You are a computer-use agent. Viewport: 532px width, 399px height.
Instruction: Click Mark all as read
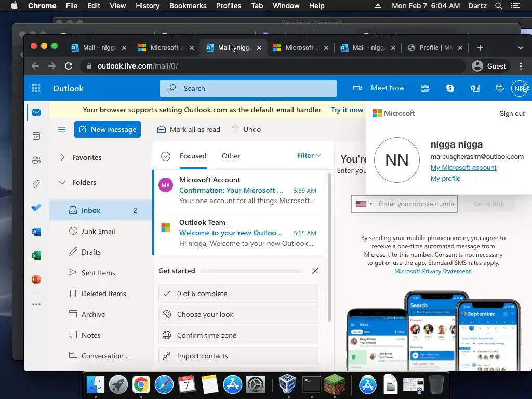[x=189, y=129]
